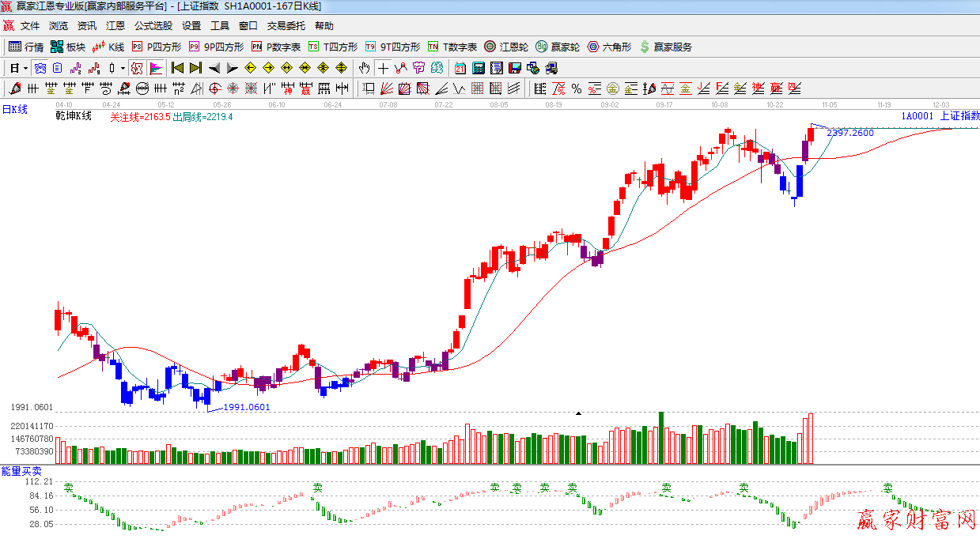
Task: Toggle the highlighted colored flag chart button
Action: (155, 68)
